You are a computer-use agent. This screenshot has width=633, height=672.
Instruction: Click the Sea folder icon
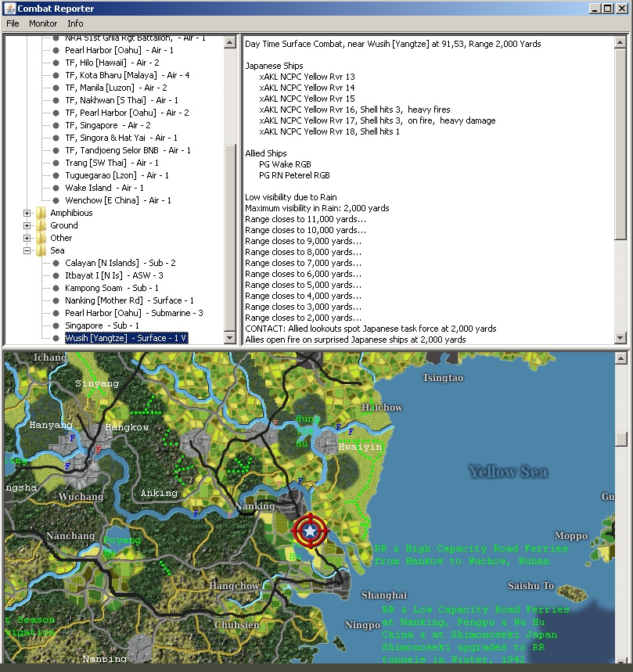pyautogui.click(x=41, y=250)
